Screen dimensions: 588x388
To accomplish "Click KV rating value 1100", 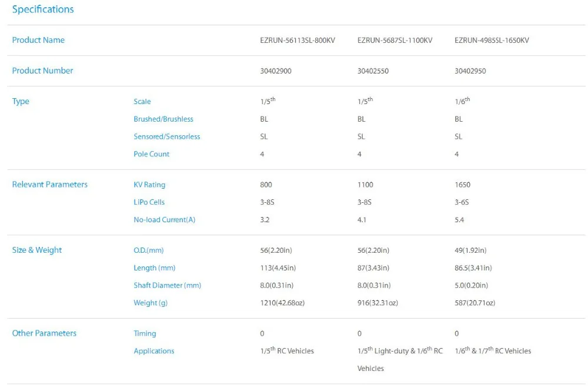I will click(365, 185).
